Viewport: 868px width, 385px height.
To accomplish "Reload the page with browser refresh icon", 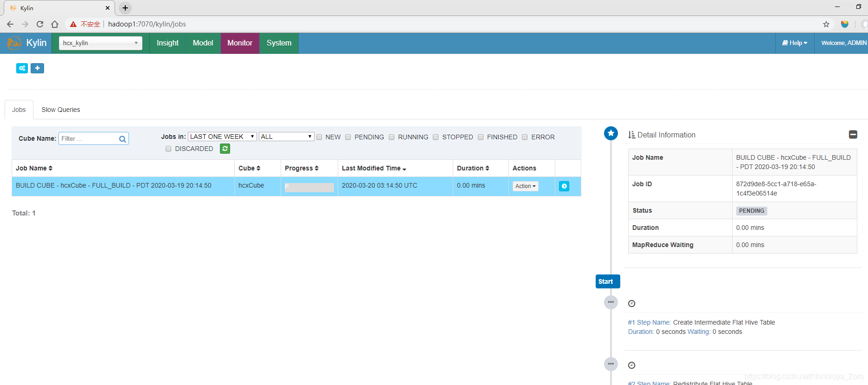I will (x=40, y=24).
